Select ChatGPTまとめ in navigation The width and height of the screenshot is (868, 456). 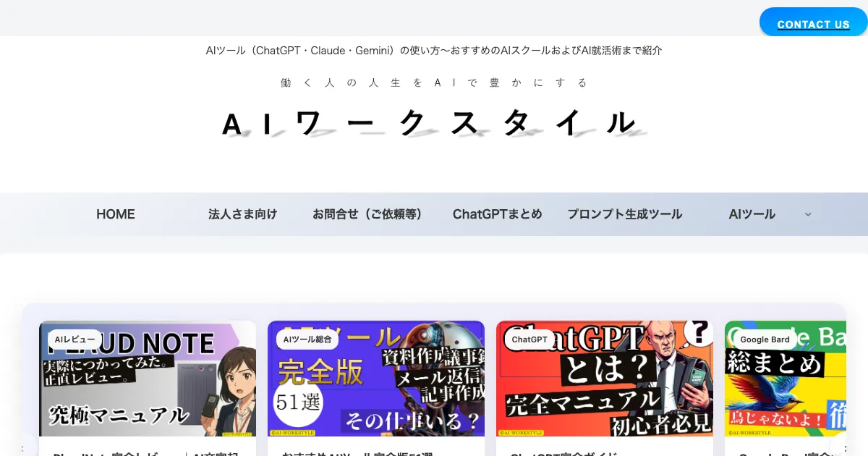498,214
